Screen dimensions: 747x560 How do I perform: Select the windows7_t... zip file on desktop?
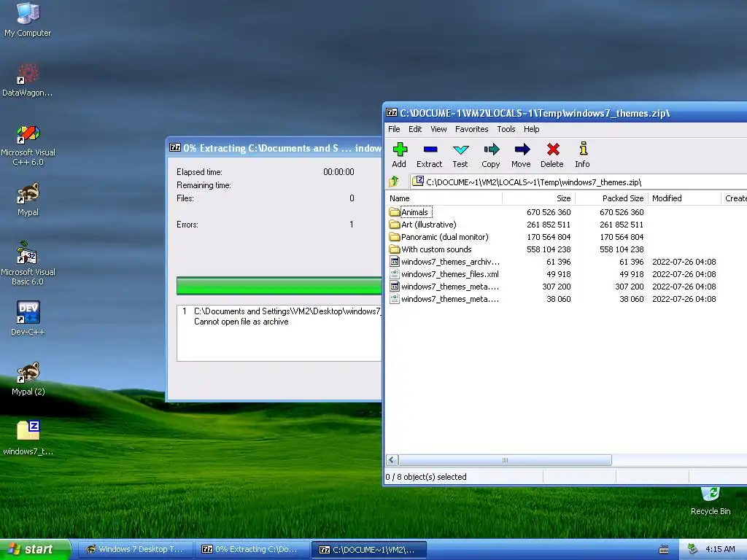[x=28, y=438]
